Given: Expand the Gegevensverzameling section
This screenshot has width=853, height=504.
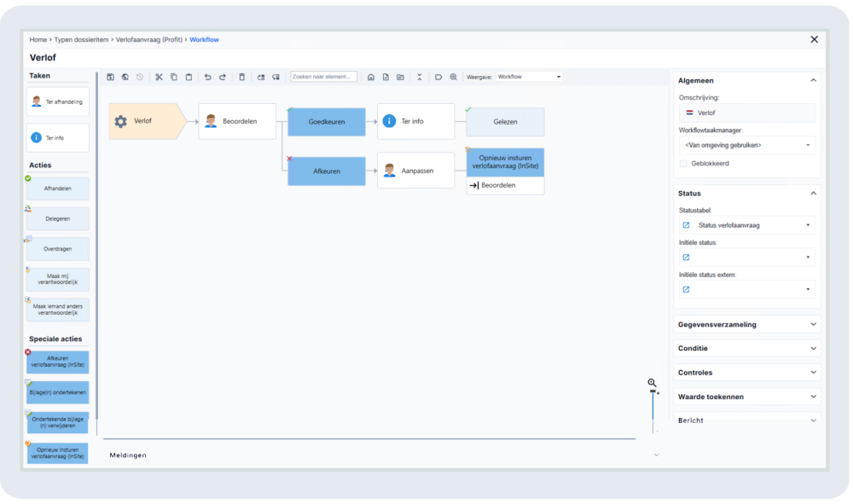Looking at the screenshot, I should point(746,324).
